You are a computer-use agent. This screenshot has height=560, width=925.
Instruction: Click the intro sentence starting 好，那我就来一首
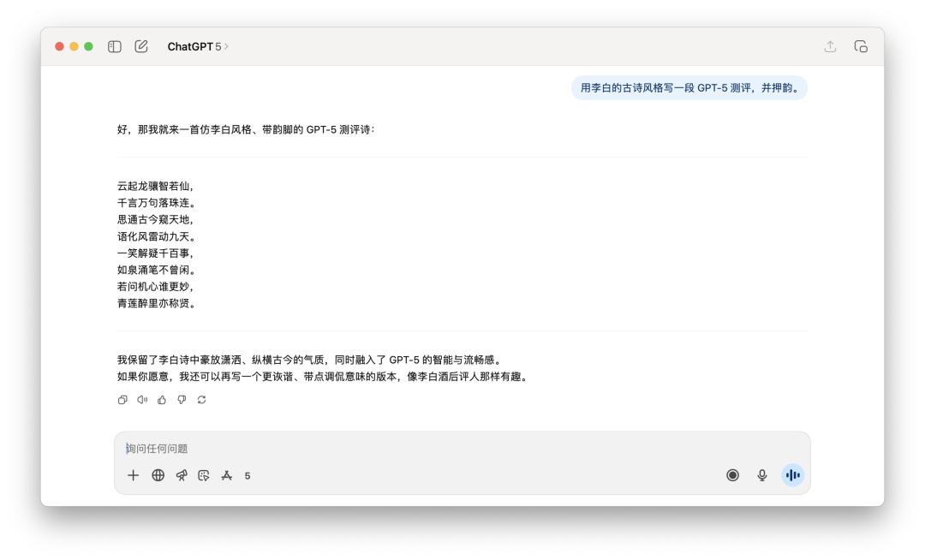246,129
